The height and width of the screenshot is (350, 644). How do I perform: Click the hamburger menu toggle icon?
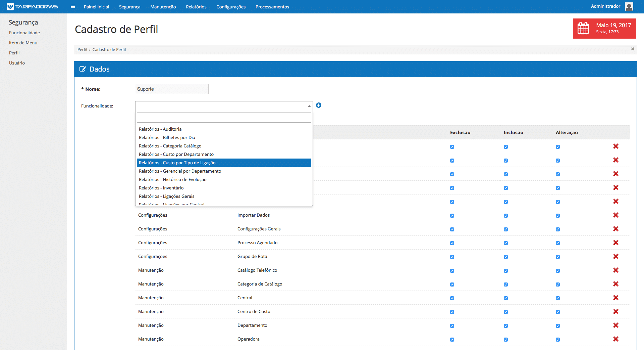[73, 7]
